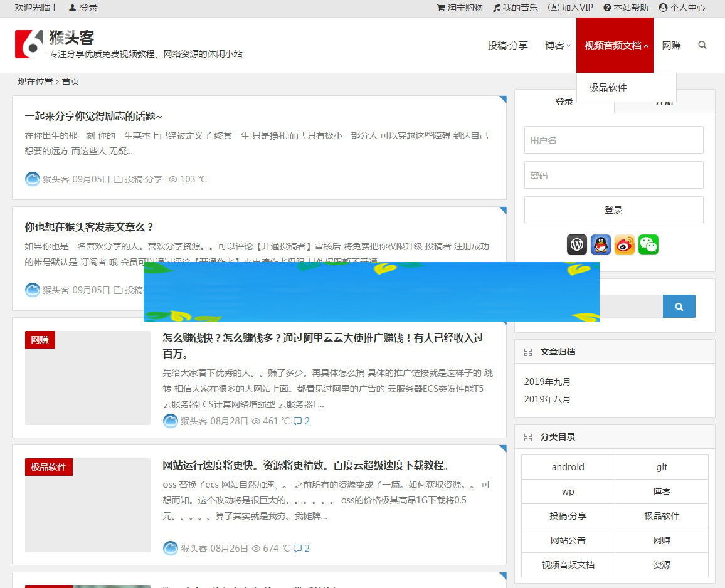Click the sidebar search magnifier button

pyautogui.click(x=679, y=306)
